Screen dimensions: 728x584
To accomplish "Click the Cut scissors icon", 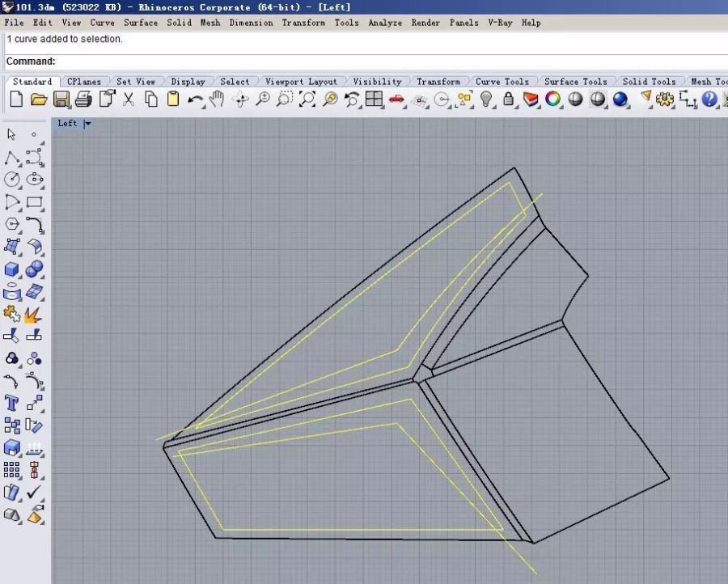I will tap(128, 99).
